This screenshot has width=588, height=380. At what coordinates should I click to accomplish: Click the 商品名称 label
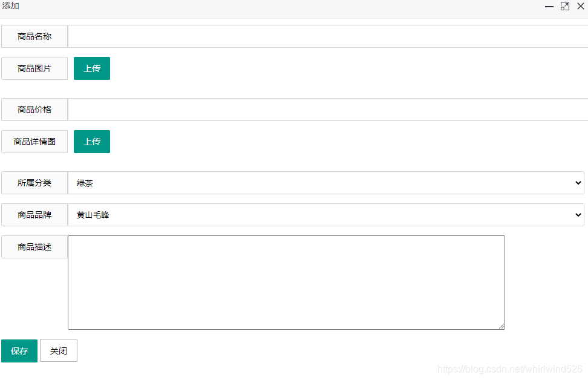point(34,36)
